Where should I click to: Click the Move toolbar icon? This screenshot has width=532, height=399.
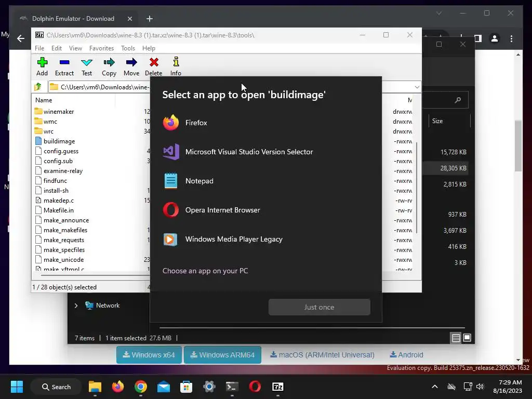pos(131,66)
